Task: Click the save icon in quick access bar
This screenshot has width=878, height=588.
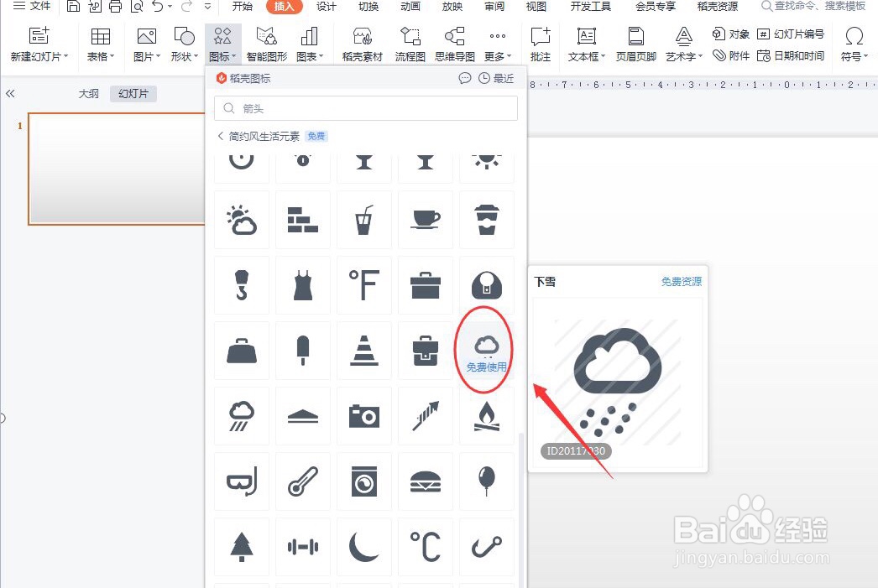Action: 73,6
